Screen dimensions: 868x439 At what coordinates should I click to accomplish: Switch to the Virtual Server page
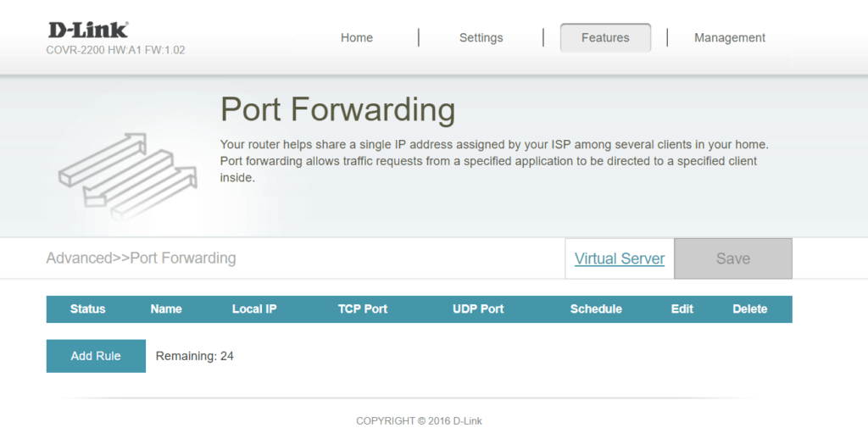pos(619,258)
